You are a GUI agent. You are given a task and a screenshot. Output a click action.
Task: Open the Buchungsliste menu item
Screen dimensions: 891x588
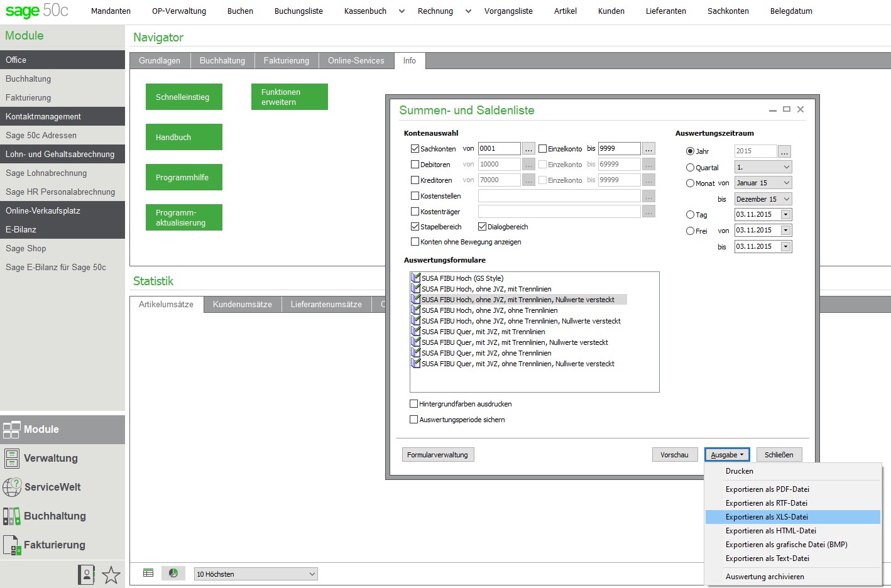(298, 11)
